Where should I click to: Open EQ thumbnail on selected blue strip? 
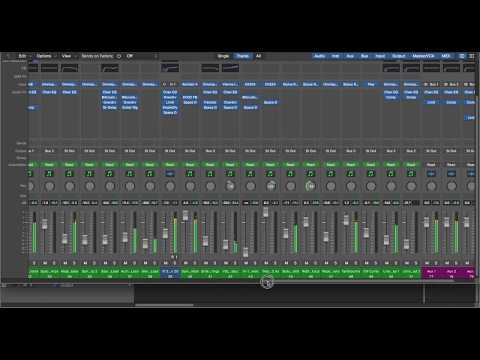pyautogui.click(x=170, y=68)
